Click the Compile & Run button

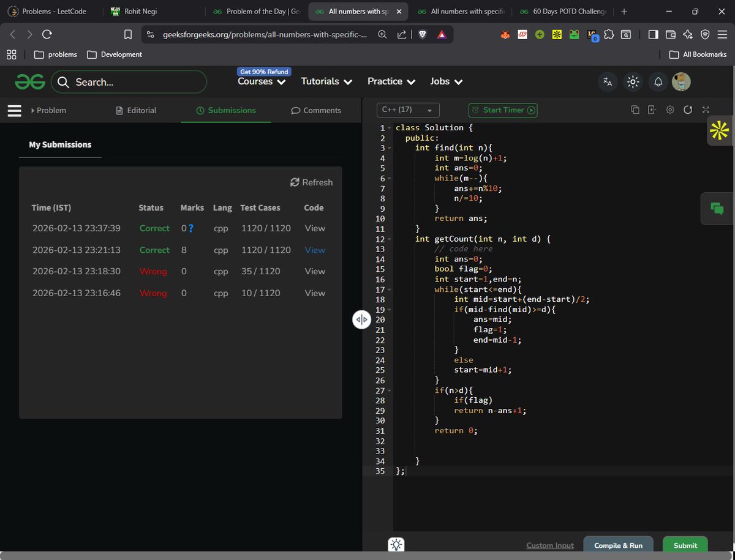[618, 545]
